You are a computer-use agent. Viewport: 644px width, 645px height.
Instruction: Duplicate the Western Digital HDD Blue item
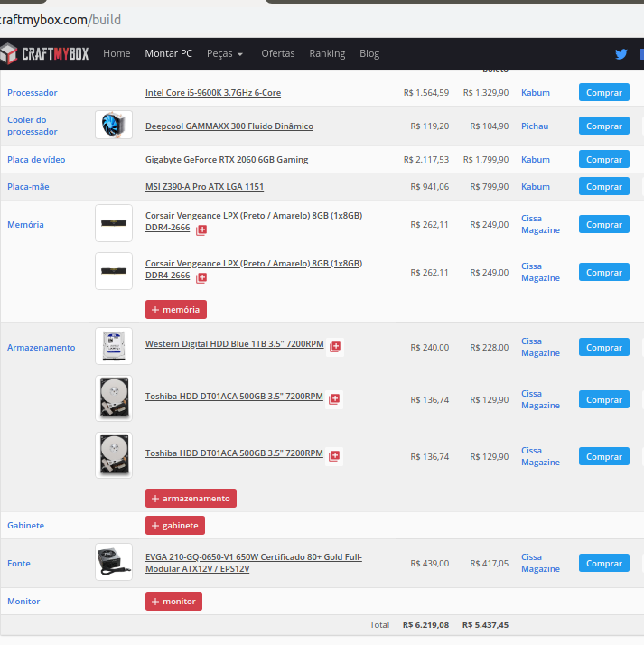[x=335, y=346]
